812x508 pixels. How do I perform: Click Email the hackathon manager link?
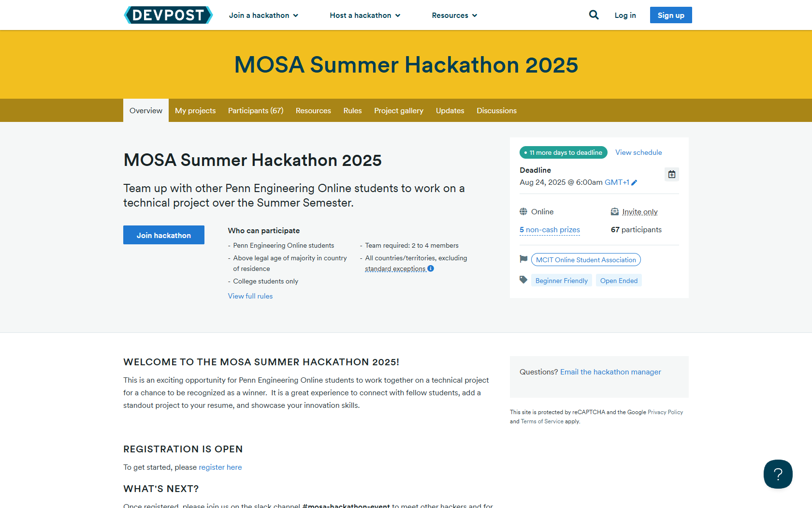tap(610, 372)
